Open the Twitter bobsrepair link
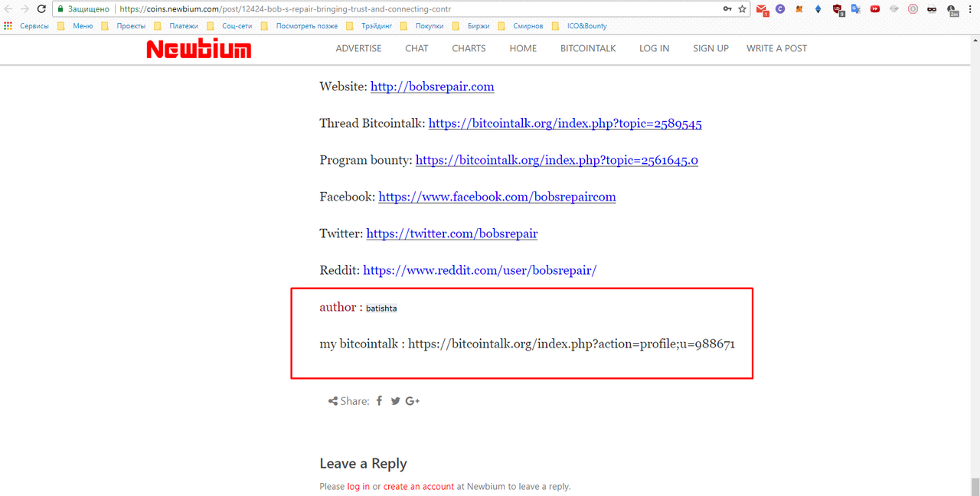The width and height of the screenshot is (980, 496). click(452, 233)
